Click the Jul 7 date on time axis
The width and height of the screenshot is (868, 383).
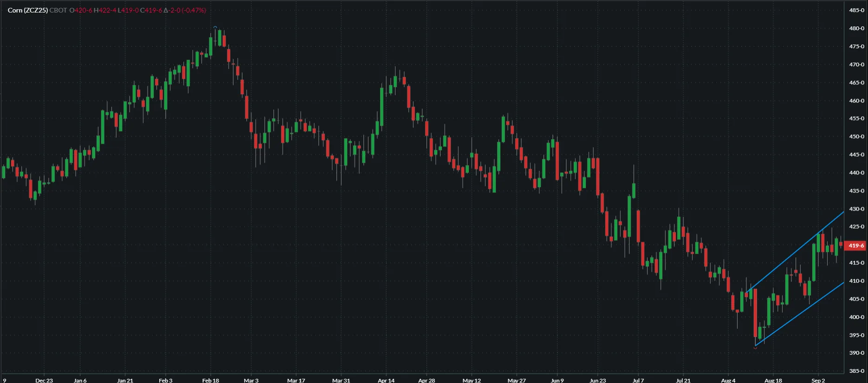coord(638,380)
